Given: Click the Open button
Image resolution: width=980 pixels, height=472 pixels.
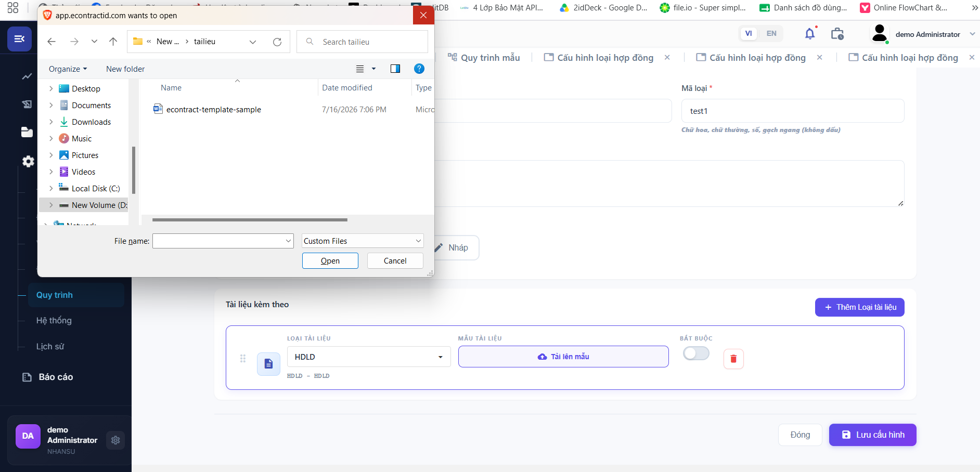Looking at the screenshot, I should coord(330,260).
